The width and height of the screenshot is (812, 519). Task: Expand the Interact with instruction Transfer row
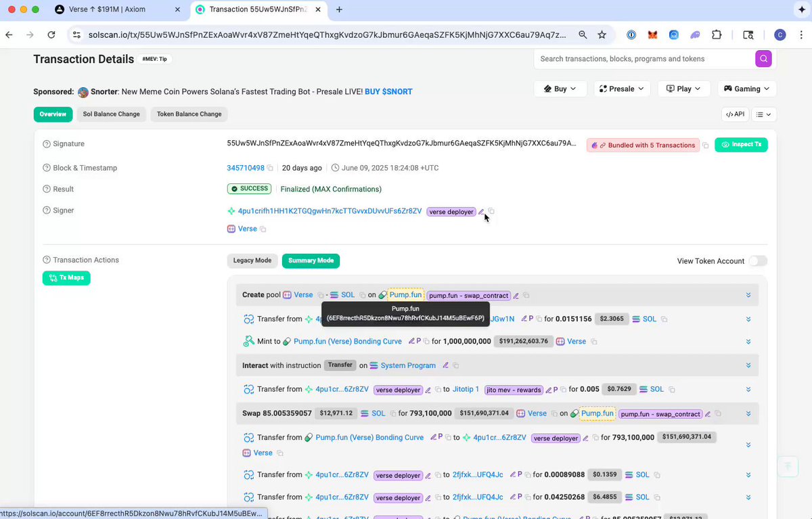[x=748, y=365]
